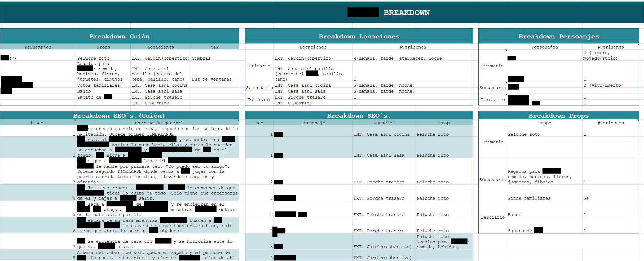Click the Sombras cell under VFX

(x=201, y=58)
